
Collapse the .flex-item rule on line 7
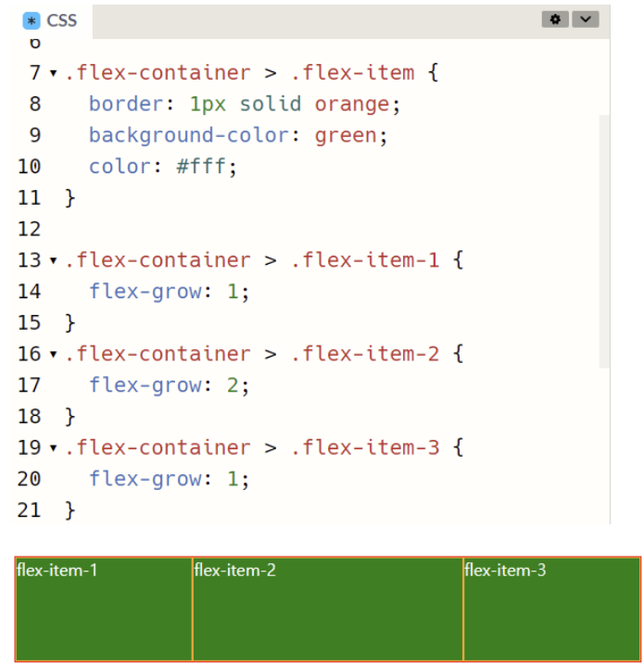pyautogui.click(x=54, y=73)
